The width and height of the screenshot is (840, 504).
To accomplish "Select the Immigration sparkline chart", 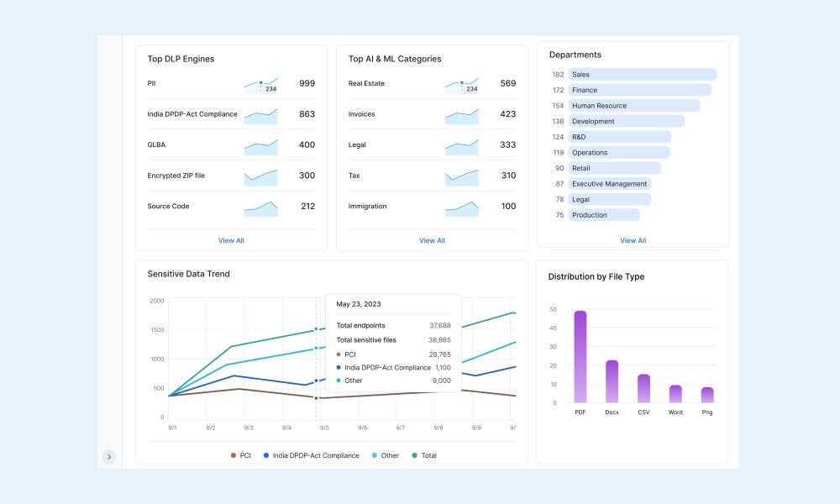I will point(461,208).
